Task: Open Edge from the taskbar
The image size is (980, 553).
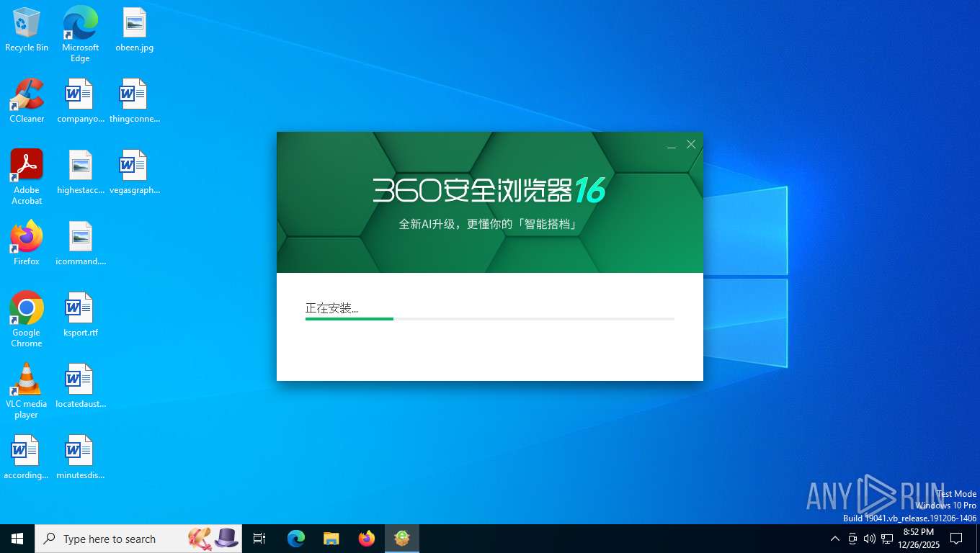Action: 296,539
